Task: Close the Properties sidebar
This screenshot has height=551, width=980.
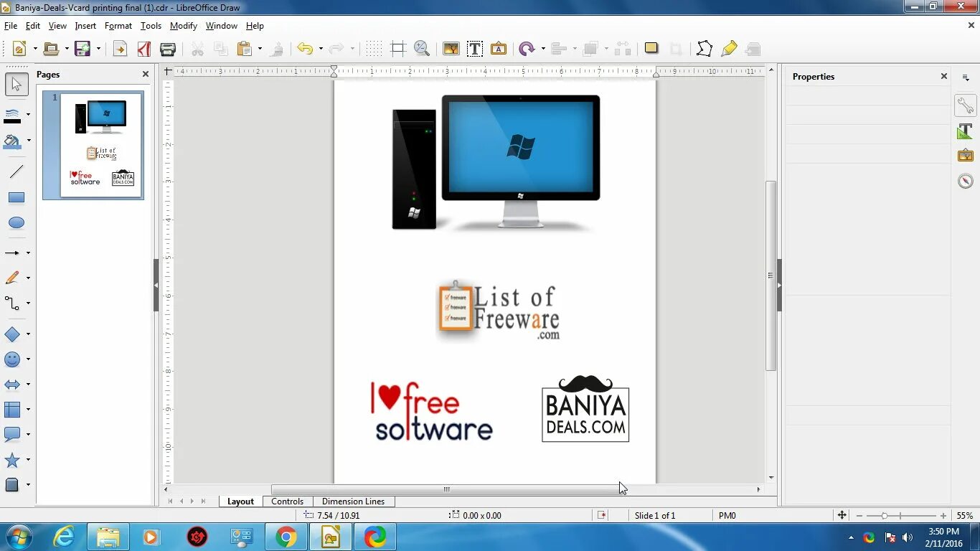Action: coord(944,76)
